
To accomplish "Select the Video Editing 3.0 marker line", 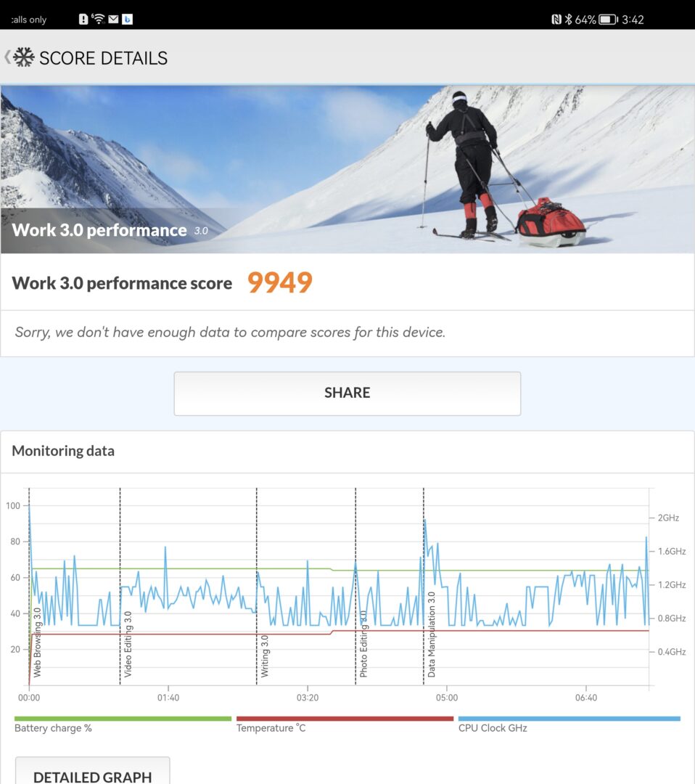I will coord(120,586).
